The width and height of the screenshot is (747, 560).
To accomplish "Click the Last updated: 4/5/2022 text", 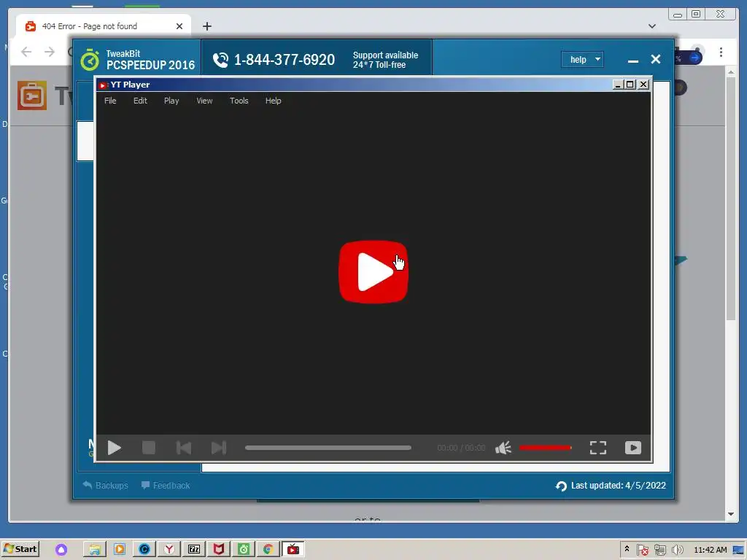I will 619,485.
